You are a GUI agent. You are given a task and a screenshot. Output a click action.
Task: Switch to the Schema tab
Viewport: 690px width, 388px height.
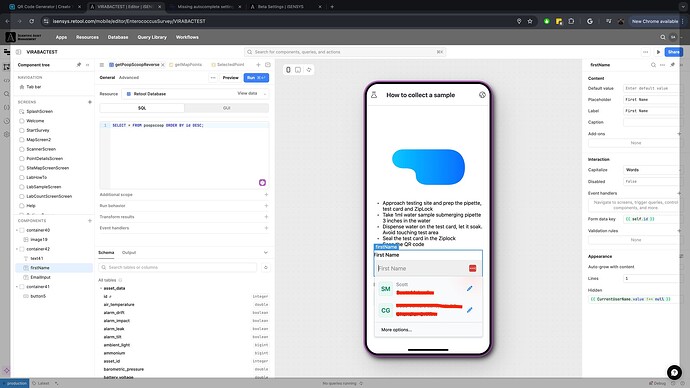pos(106,253)
